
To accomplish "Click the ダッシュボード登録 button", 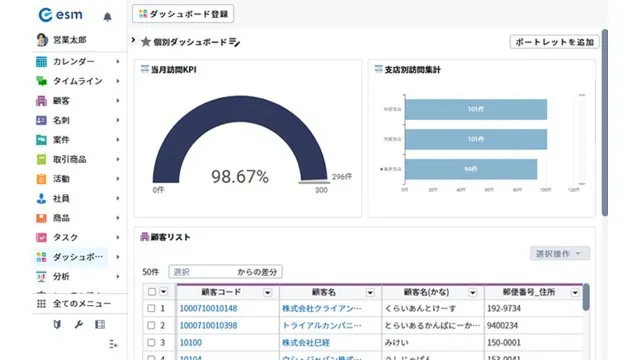I will point(183,14).
